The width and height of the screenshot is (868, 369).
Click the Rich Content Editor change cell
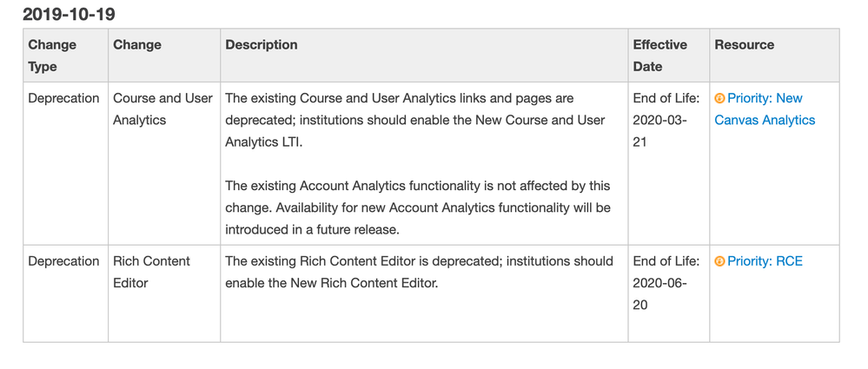tap(151, 272)
